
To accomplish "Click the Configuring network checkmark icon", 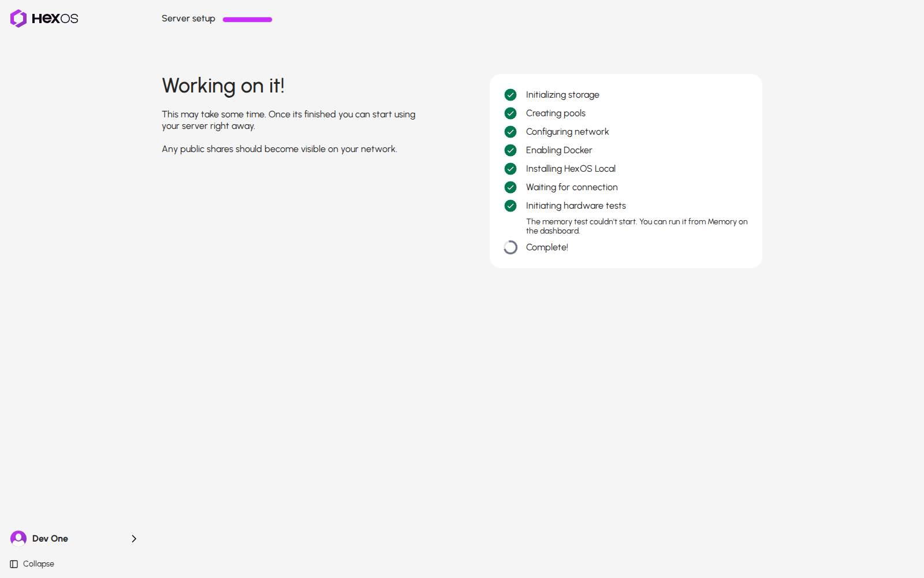I will [x=511, y=132].
